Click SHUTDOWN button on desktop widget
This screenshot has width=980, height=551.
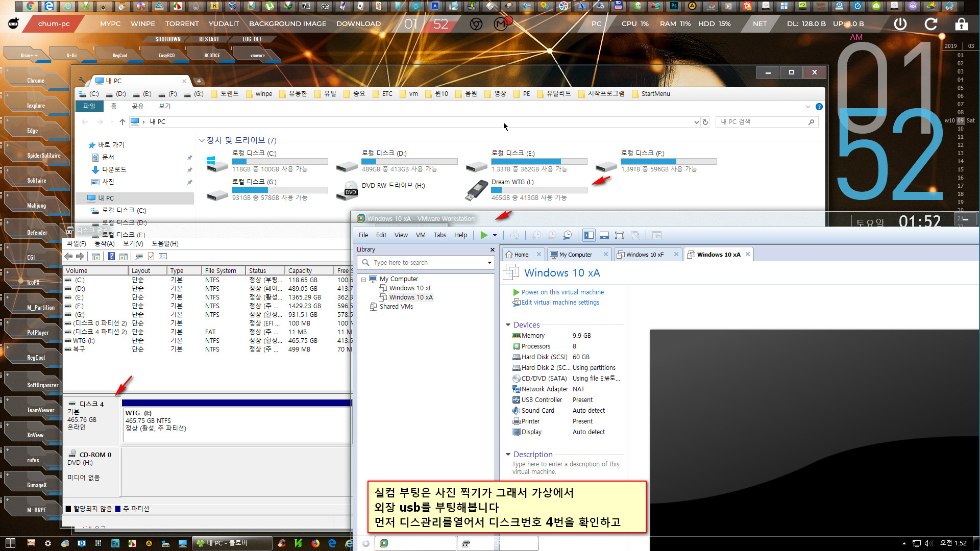[x=168, y=39]
